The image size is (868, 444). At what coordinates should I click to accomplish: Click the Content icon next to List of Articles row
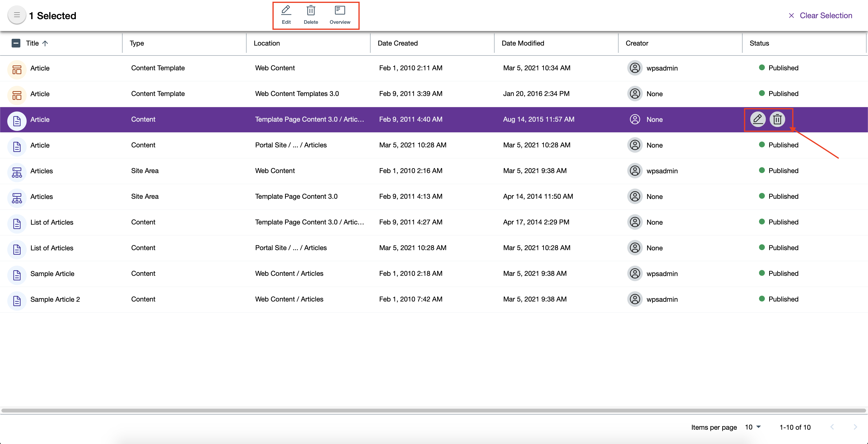[x=16, y=222]
